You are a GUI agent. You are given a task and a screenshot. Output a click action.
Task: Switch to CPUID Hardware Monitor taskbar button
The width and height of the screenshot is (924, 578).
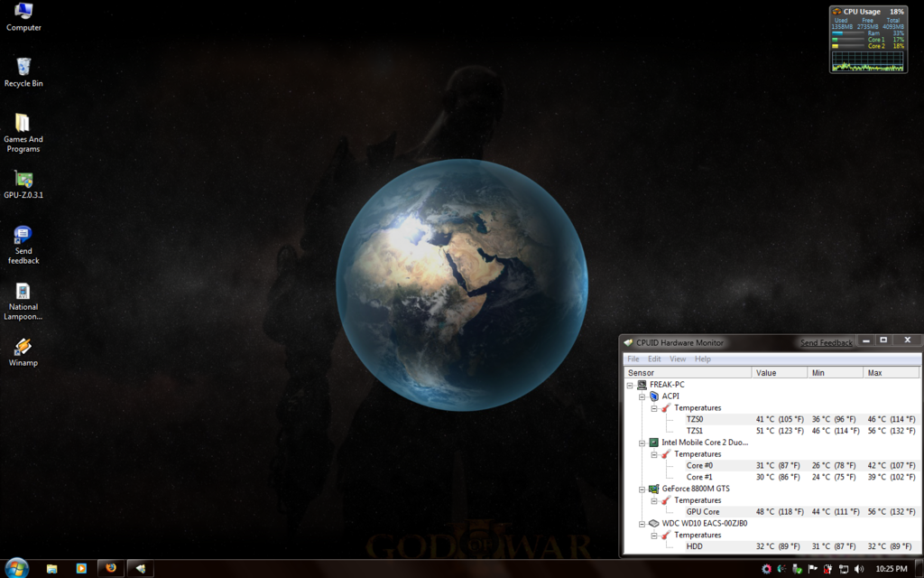coord(140,569)
